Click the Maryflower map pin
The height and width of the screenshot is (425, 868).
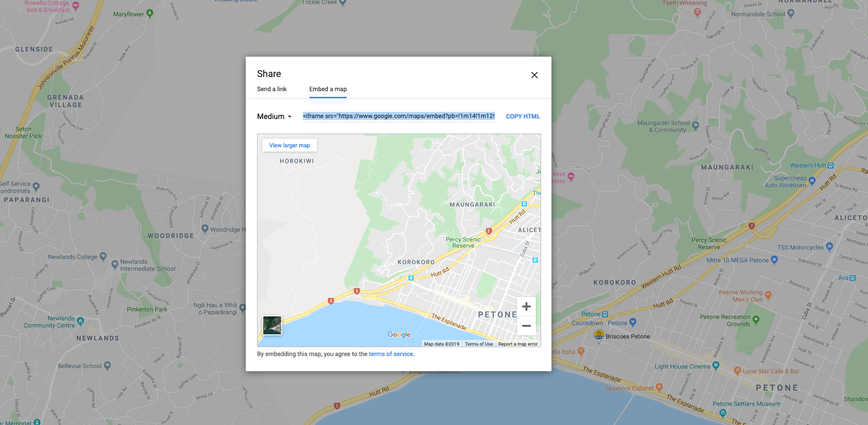tap(150, 13)
